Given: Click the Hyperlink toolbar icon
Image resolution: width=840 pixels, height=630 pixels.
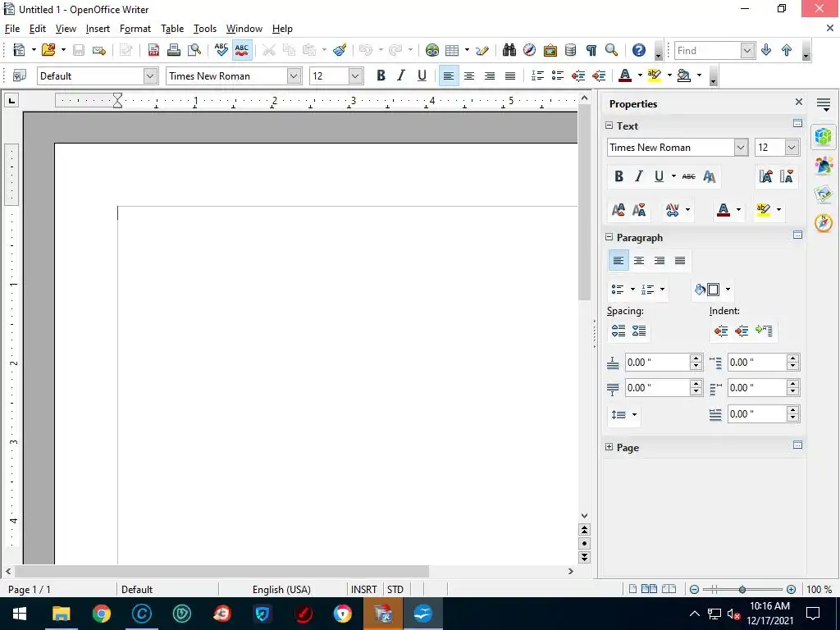Looking at the screenshot, I should (431, 50).
